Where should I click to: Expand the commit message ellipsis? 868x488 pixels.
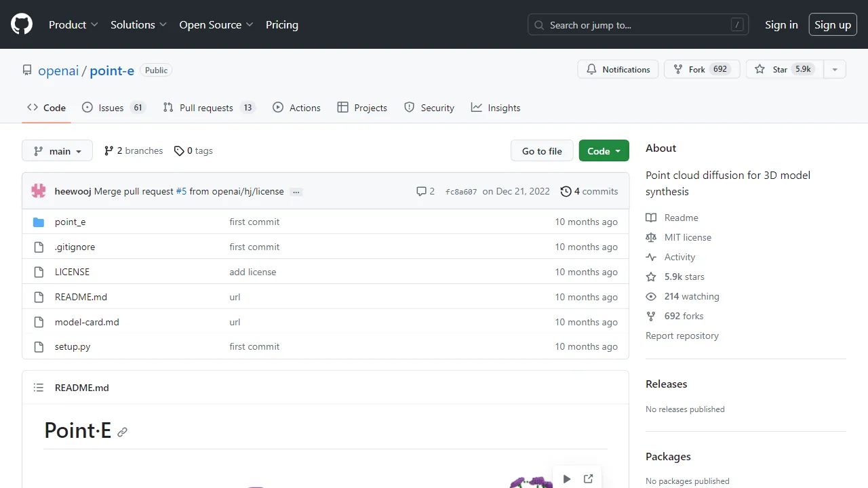click(296, 192)
